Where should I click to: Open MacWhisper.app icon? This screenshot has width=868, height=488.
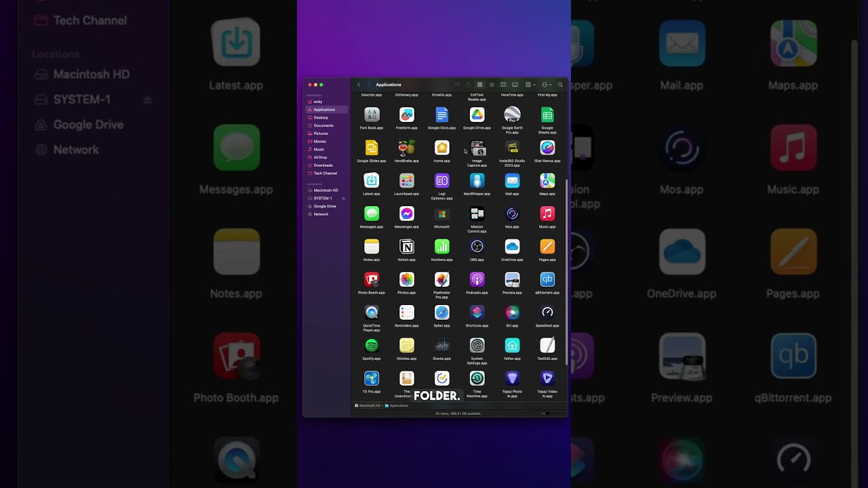click(x=477, y=180)
